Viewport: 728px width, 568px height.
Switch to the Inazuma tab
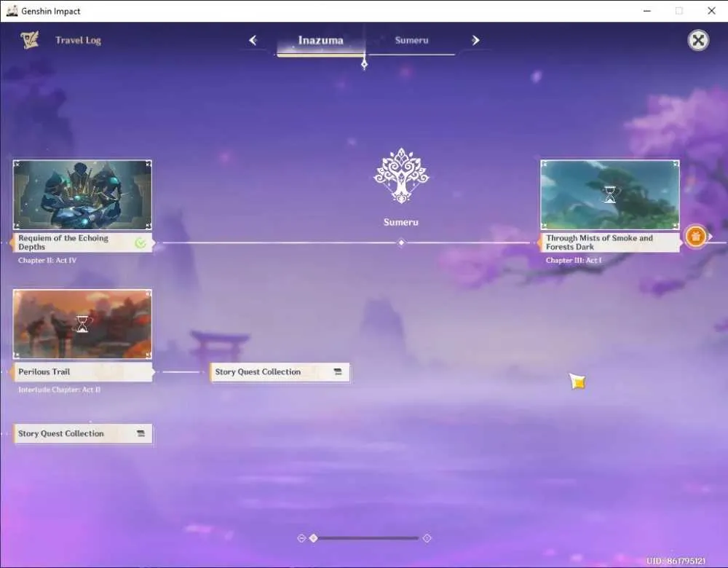pos(321,40)
